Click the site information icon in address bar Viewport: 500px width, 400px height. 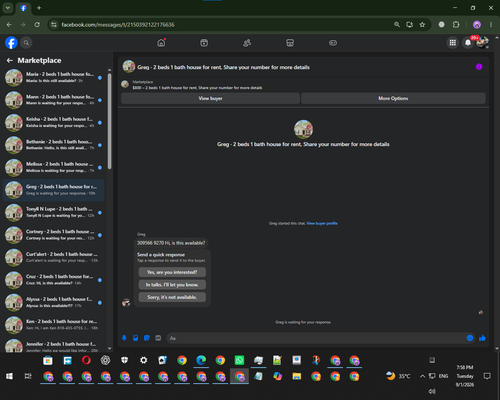[x=54, y=25]
